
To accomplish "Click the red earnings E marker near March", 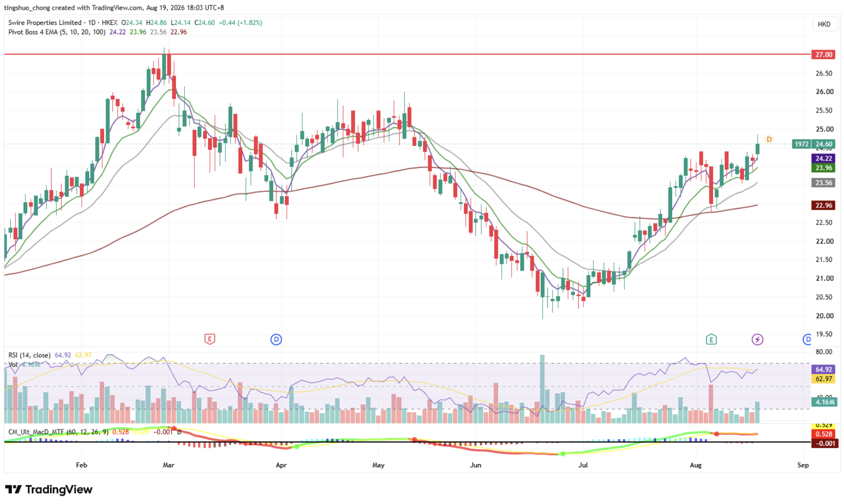I will tap(209, 339).
